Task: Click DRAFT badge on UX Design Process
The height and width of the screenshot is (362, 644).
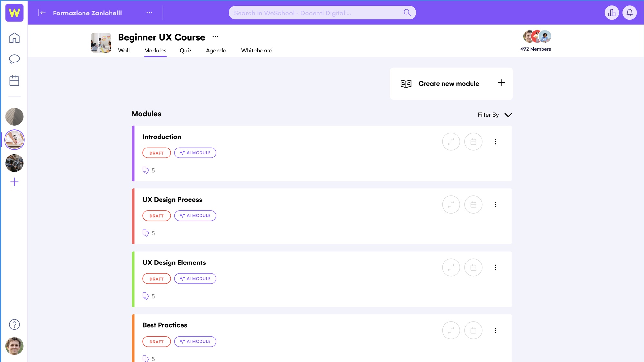Action: click(x=156, y=216)
